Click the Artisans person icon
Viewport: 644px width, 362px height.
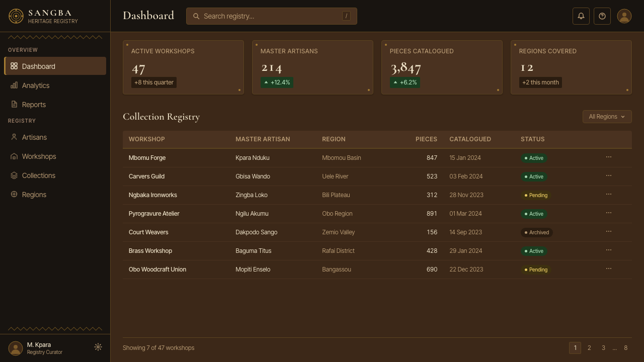(14, 137)
